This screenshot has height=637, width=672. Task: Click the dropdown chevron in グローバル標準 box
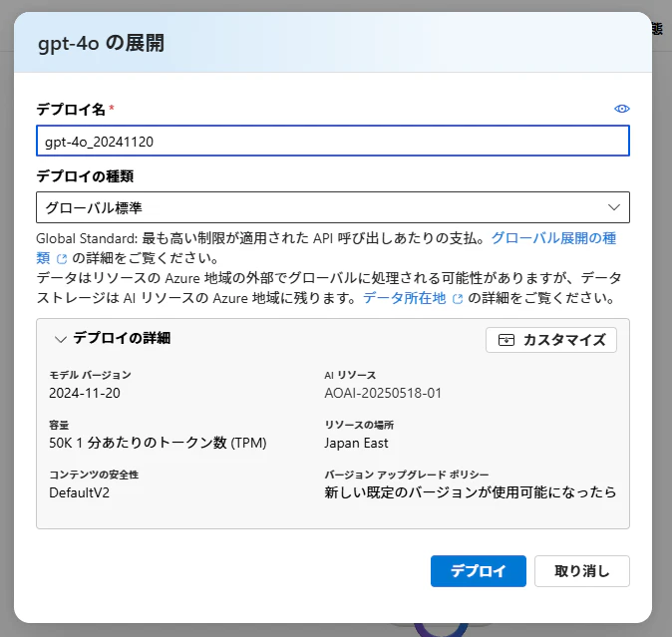pos(614,207)
